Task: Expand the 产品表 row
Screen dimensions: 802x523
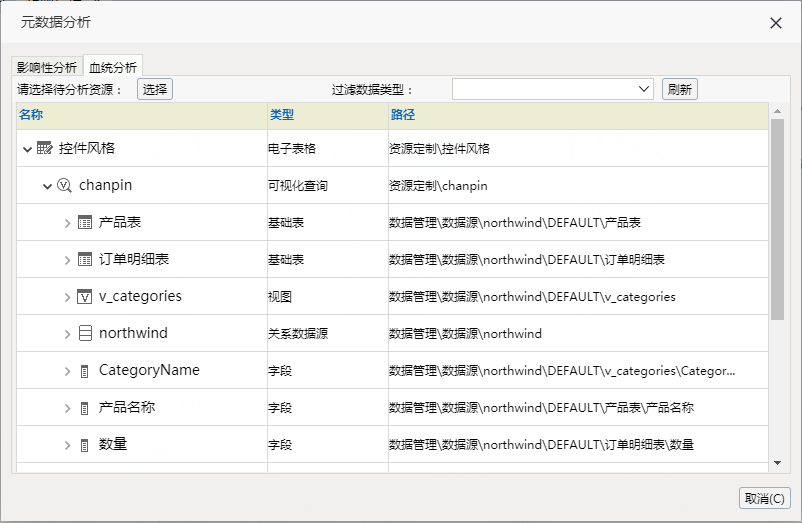Action: click(x=67, y=223)
